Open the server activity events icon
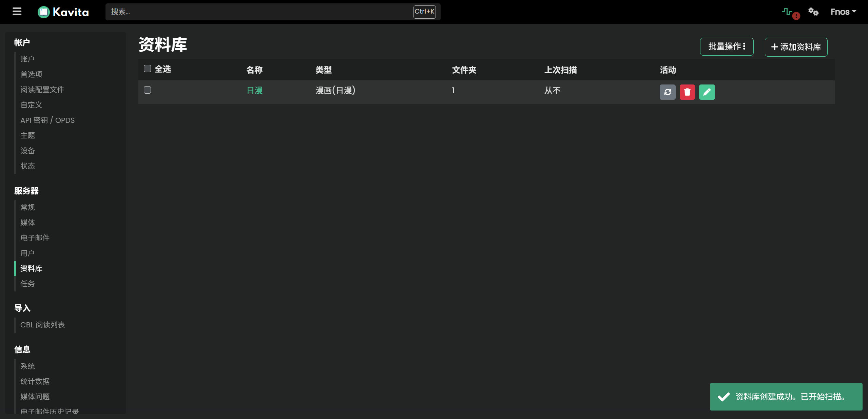This screenshot has width=868, height=419. pos(788,12)
